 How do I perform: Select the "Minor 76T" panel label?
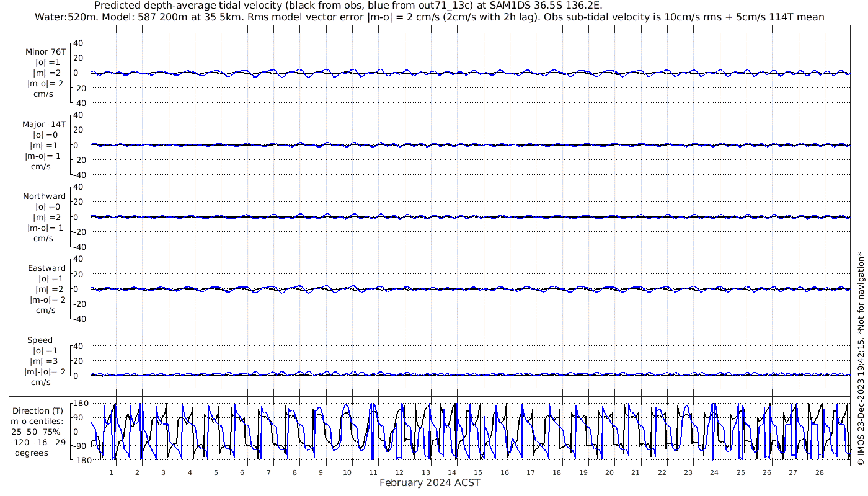(46, 52)
